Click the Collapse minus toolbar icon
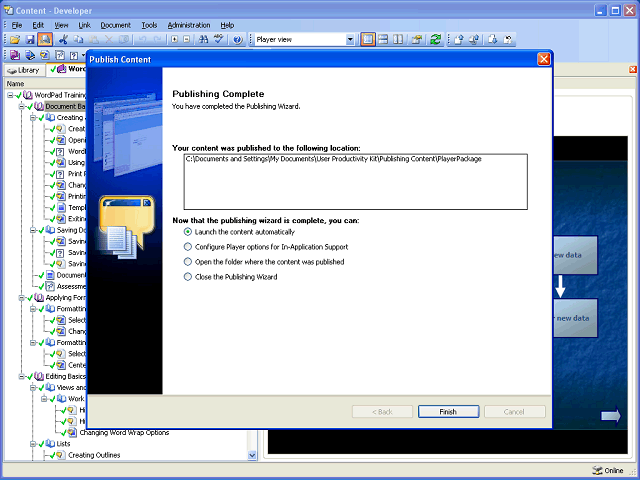 pyautogui.click(x=187, y=40)
